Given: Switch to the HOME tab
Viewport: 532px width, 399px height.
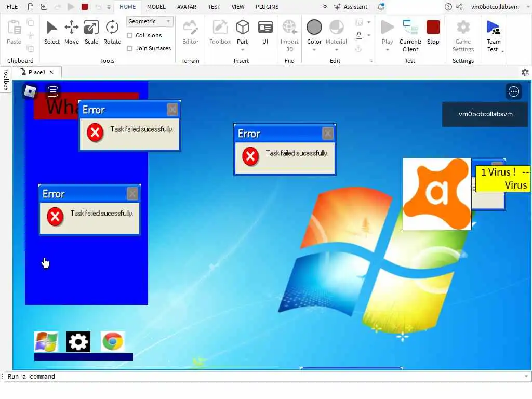Looking at the screenshot, I should (x=128, y=7).
